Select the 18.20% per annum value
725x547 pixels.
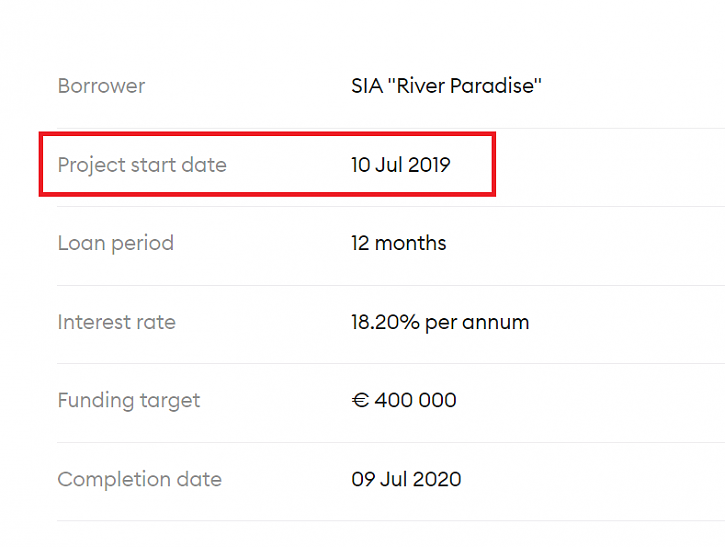click(440, 323)
